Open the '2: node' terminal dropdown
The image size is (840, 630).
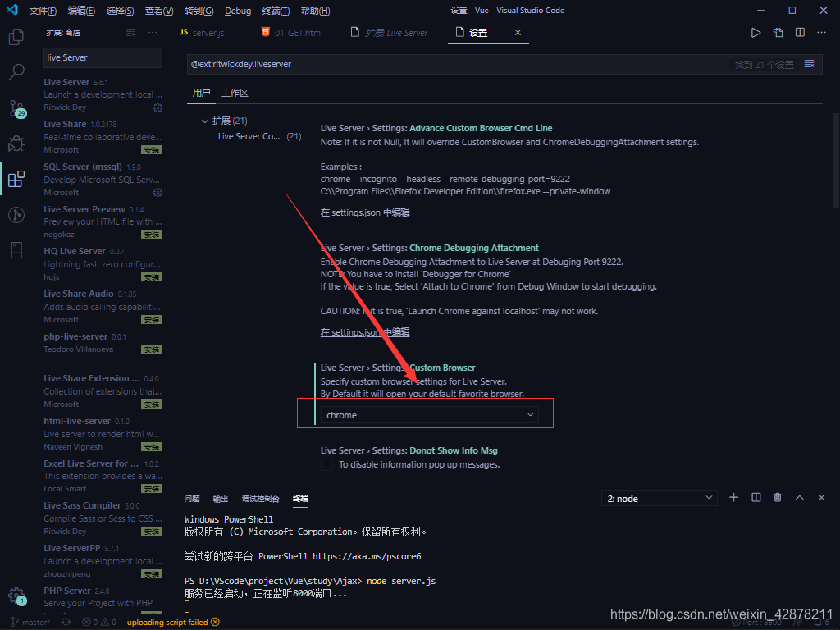(x=659, y=497)
